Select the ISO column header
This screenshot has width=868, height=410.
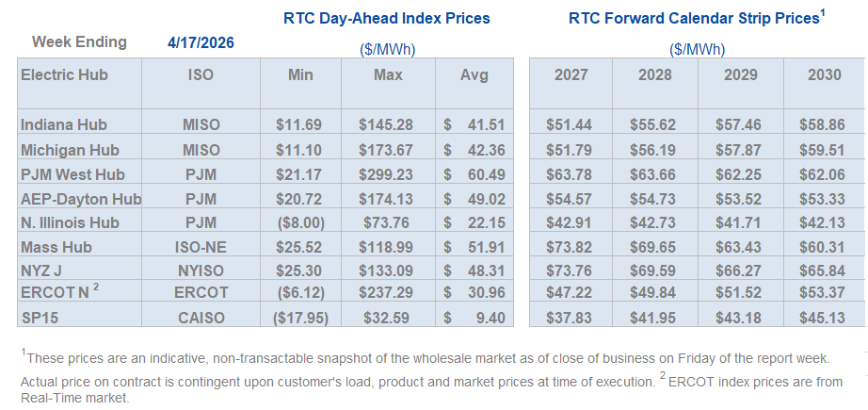pyautogui.click(x=201, y=74)
